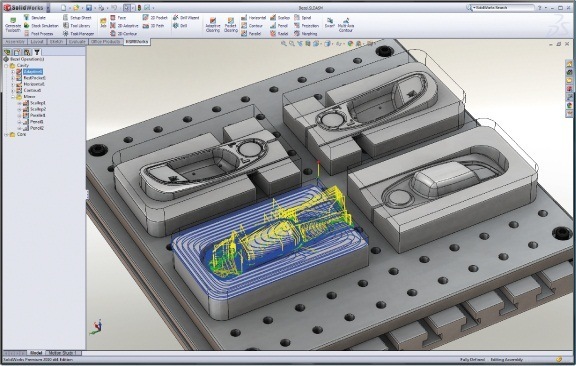Viewport: 576px width, 366px height.
Task: Open the SolidWorks menu dropdown arrow
Action: click(x=48, y=8)
